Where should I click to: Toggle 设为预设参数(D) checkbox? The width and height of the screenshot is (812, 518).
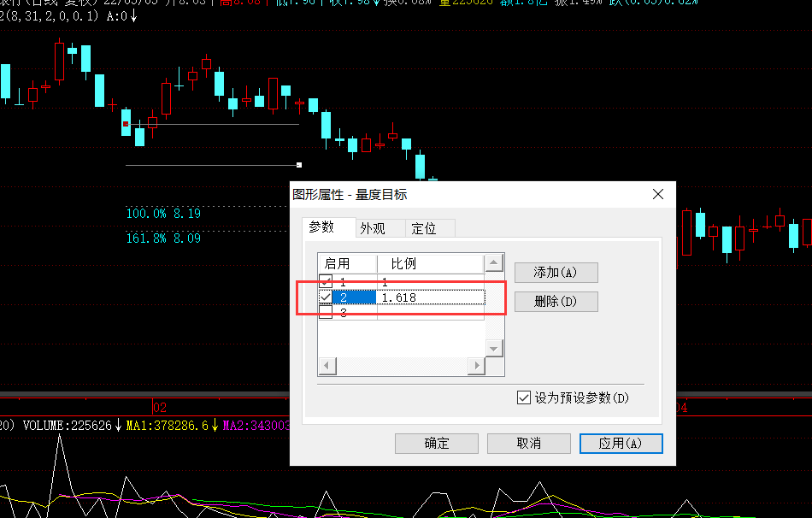point(524,397)
